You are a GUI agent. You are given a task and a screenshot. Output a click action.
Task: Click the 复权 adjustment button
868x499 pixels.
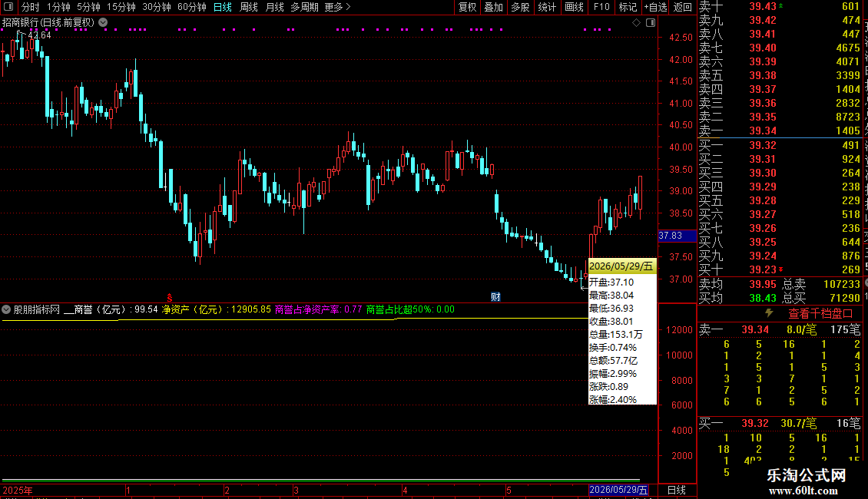click(x=467, y=7)
